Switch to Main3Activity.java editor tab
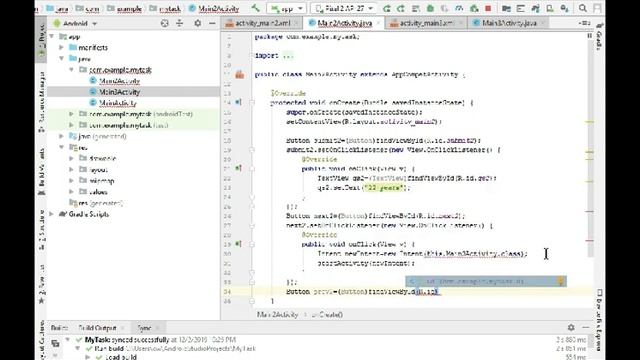Image resolution: width=640 pixels, height=360 pixels. 509,23
